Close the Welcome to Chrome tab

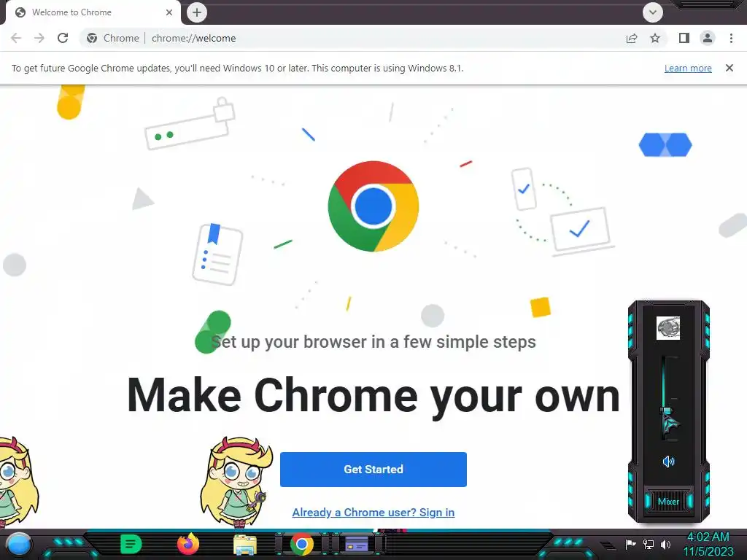point(169,12)
